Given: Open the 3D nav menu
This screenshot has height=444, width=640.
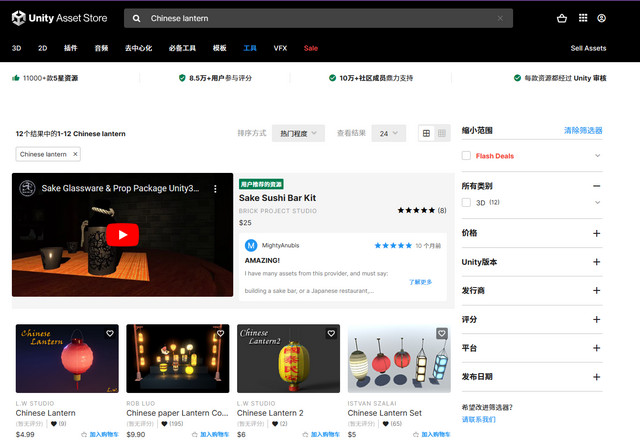Looking at the screenshot, I should [x=16, y=48].
